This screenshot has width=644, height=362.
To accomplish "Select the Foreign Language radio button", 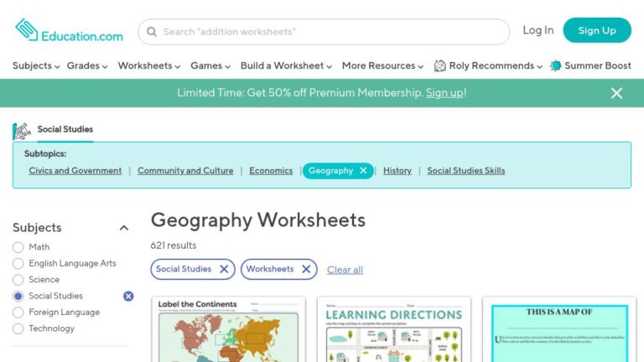I will [18, 313].
